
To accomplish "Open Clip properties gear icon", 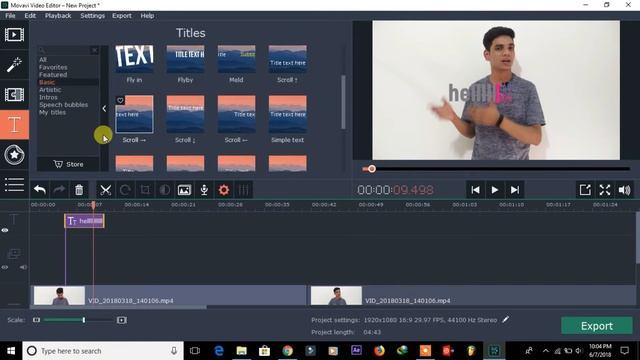I will [x=224, y=190].
